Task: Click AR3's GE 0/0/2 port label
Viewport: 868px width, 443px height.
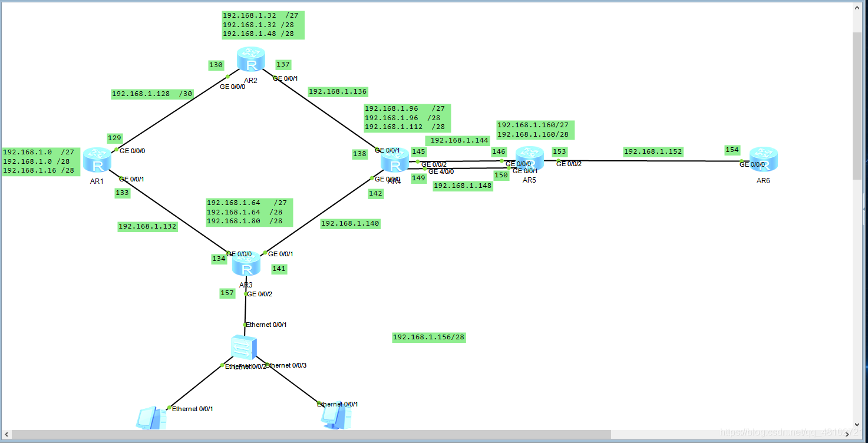Action: [260, 294]
